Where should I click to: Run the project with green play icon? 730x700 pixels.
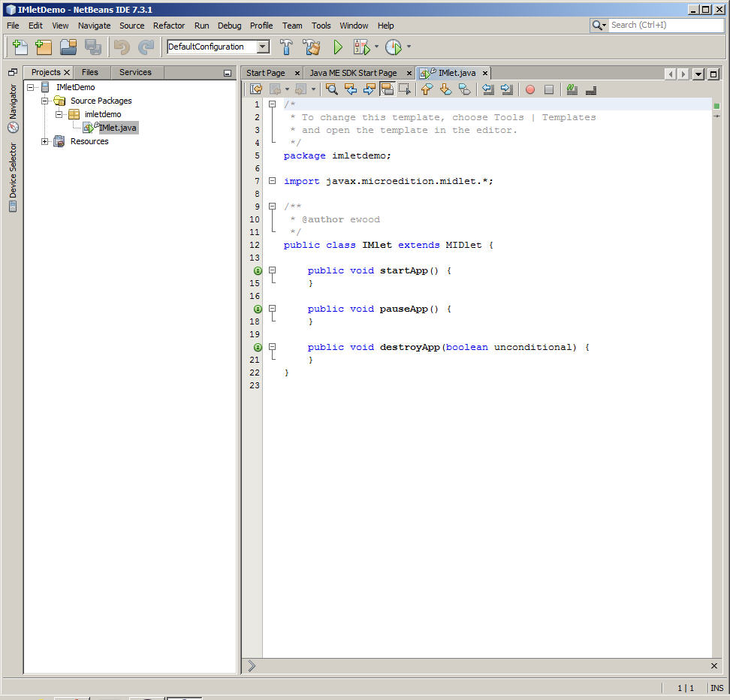(338, 47)
